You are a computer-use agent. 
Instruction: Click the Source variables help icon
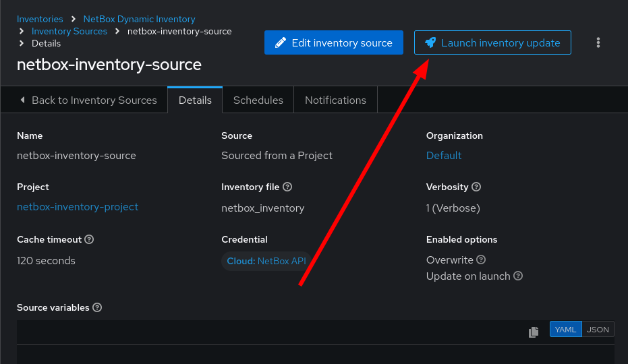(x=97, y=307)
